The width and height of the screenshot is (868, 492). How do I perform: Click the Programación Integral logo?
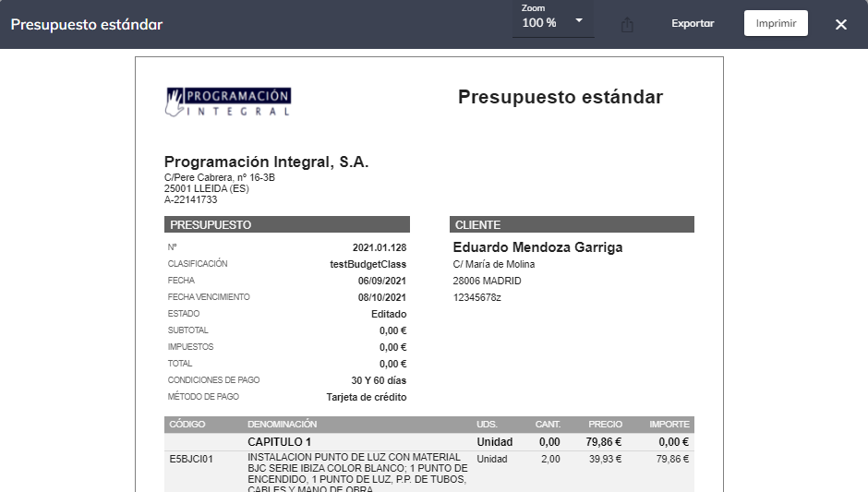pyautogui.click(x=228, y=102)
